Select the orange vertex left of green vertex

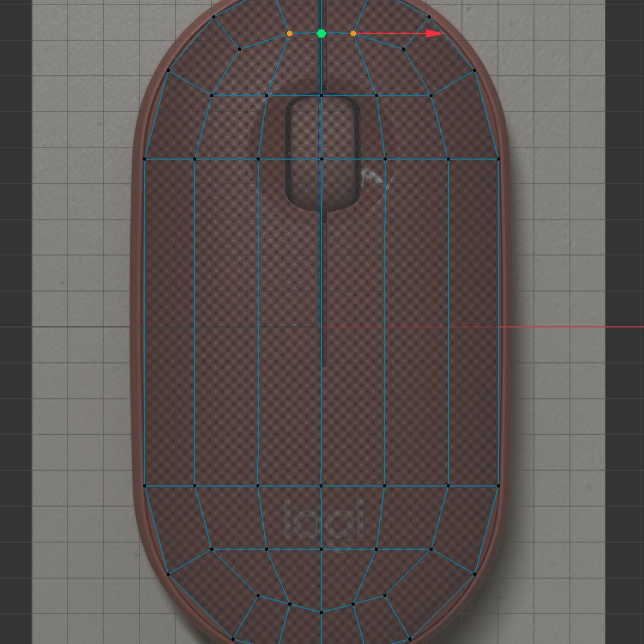point(289,34)
